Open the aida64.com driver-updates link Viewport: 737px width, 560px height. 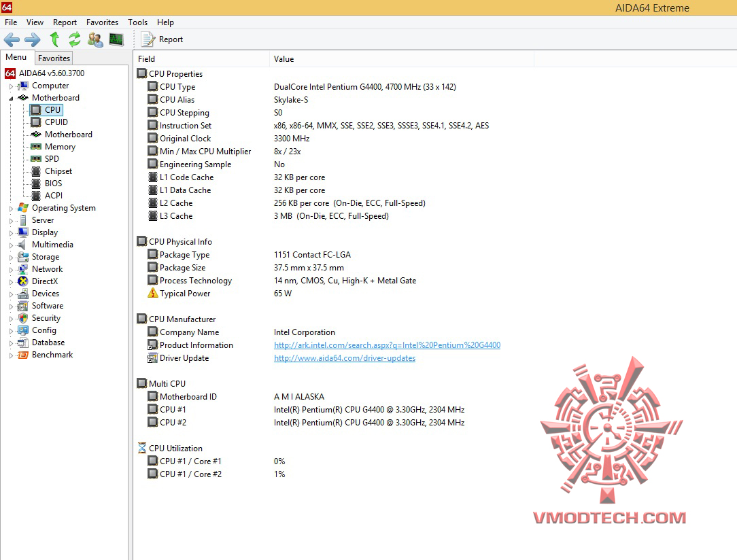click(x=345, y=358)
